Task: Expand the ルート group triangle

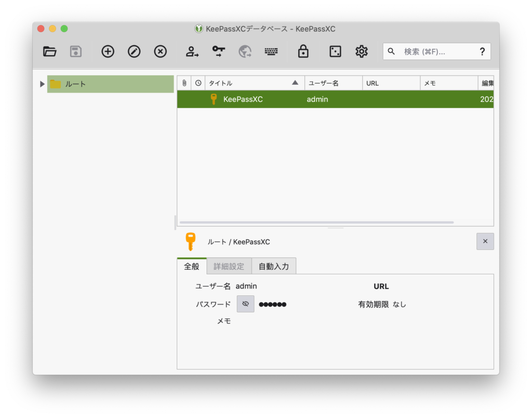Action: coord(42,84)
